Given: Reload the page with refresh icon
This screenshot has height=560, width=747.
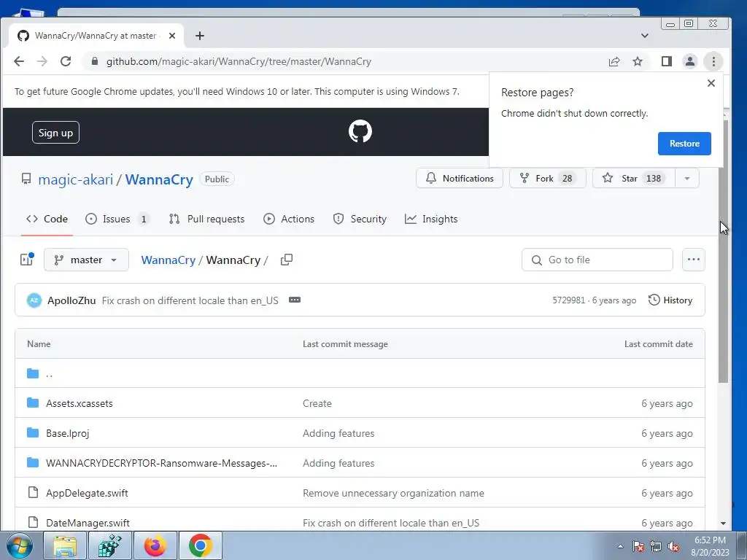Looking at the screenshot, I should [66, 61].
